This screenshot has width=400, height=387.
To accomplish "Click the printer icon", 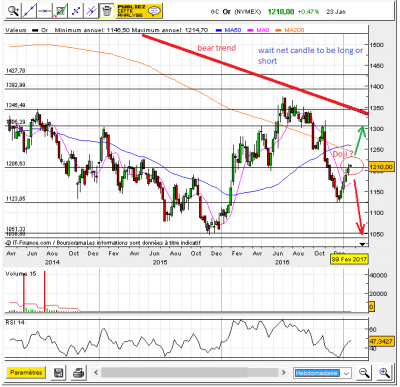I will (78, 373).
